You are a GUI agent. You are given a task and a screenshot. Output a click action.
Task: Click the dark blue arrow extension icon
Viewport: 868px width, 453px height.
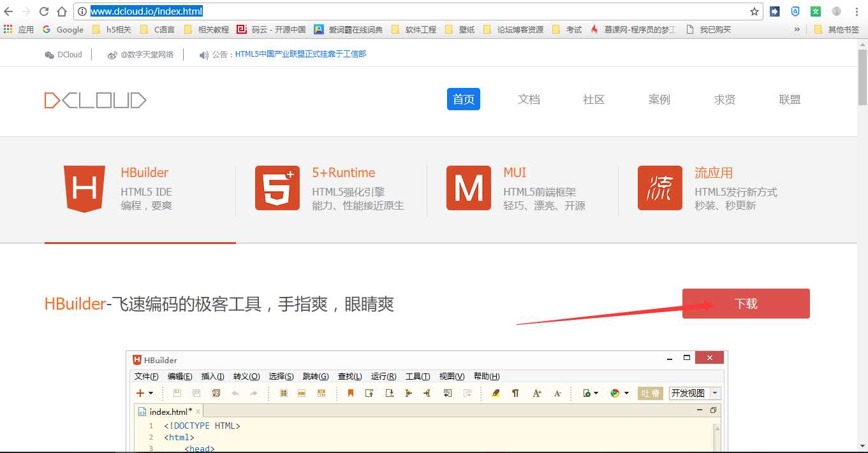click(x=775, y=11)
